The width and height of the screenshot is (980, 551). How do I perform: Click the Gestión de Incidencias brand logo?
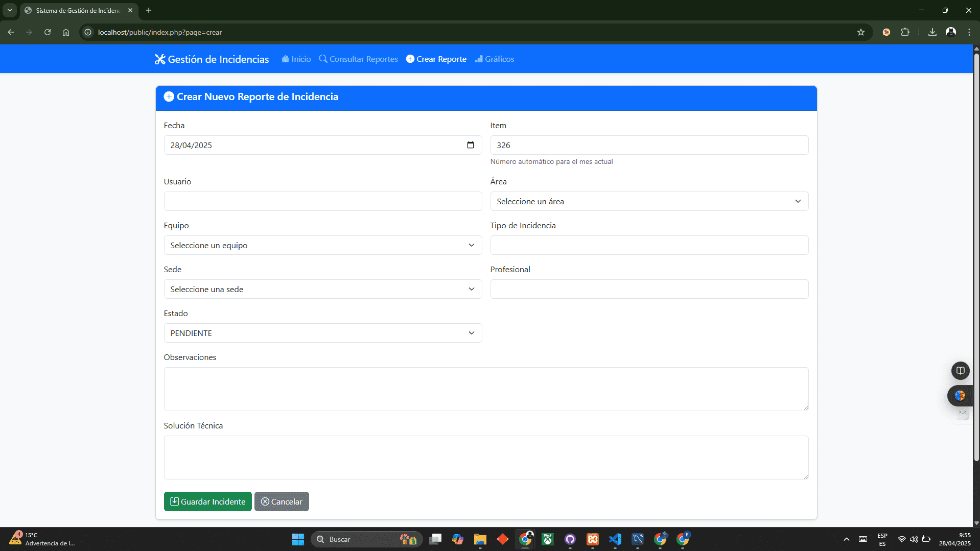[x=212, y=59]
